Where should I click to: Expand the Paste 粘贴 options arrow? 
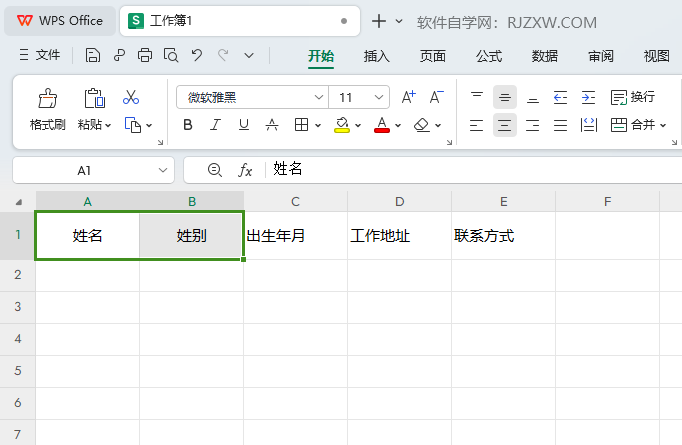coord(108,126)
